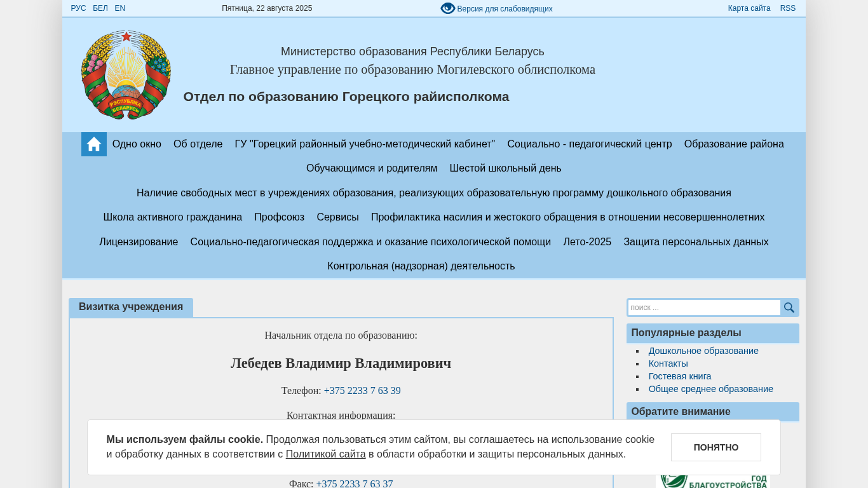Open Социально - педагогический центр menu
The height and width of the screenshot is (488, 868).
(x=590, y=144)
